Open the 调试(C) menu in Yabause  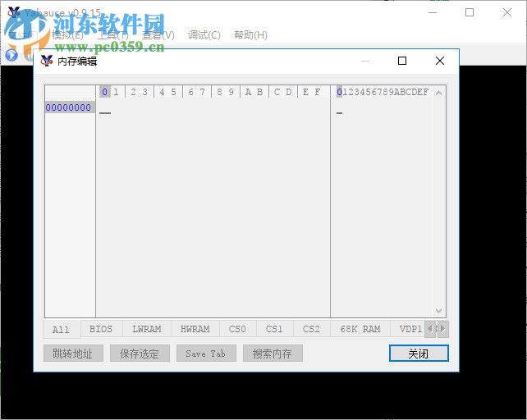(204, 35)
